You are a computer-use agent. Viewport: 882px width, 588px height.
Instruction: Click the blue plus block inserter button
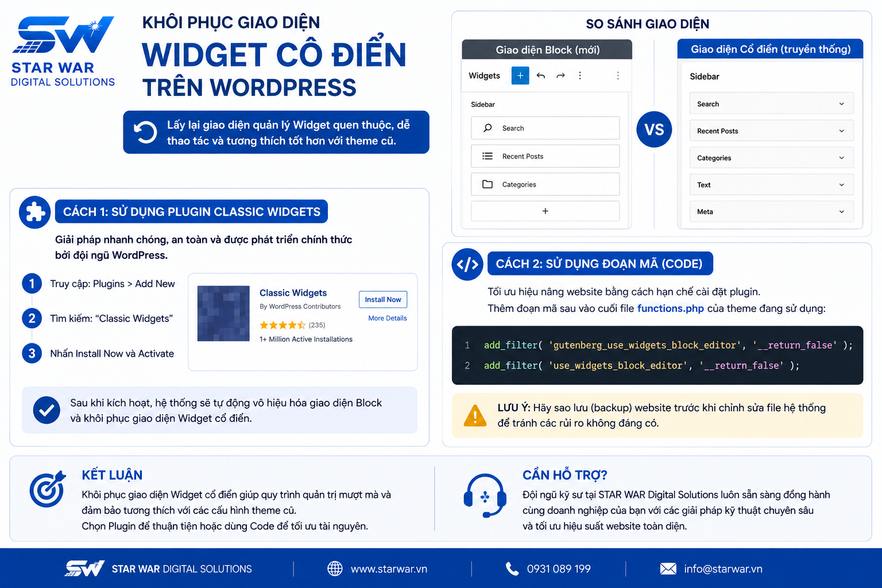[x=520, y=75]
